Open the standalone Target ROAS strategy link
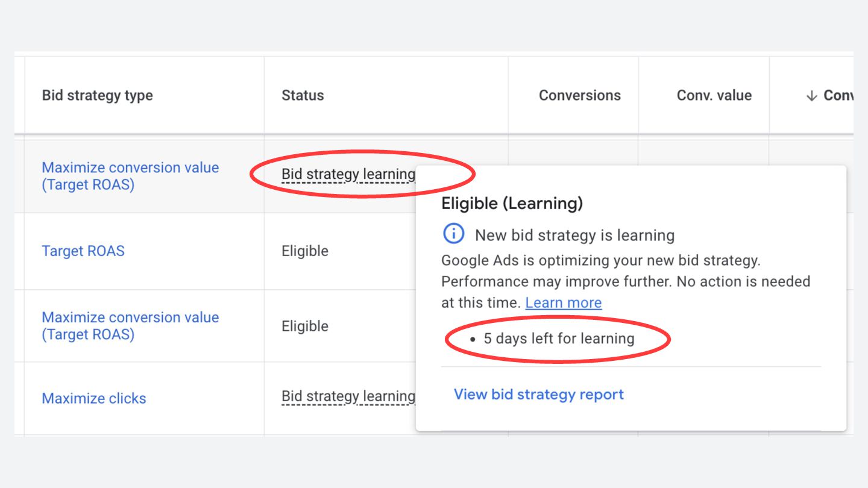Viewport: 868px width, 488px height. click(x=83, y=251)
